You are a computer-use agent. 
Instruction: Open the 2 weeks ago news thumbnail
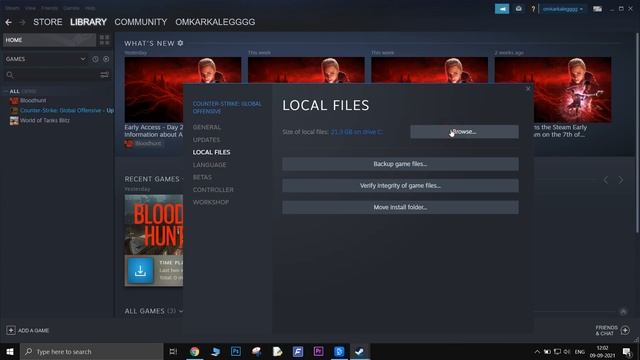pyautogui.click(x=553, y=90)
